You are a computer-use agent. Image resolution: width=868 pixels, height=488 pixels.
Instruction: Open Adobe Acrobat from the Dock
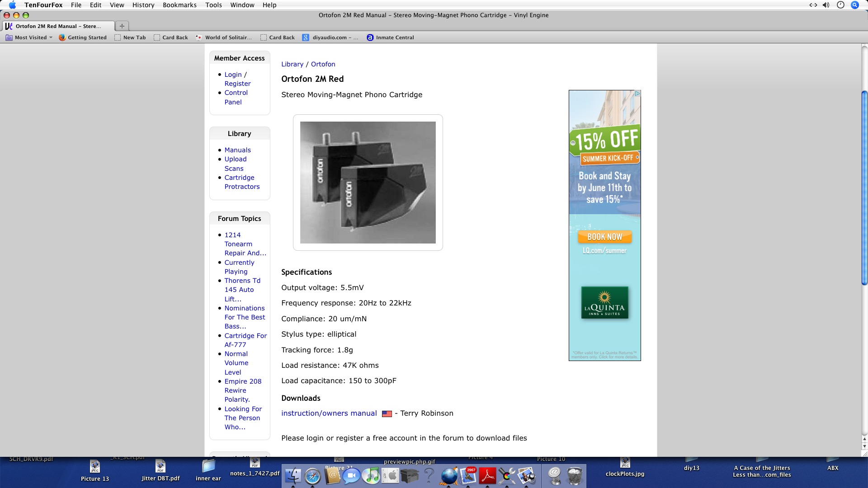click(488, 475)
